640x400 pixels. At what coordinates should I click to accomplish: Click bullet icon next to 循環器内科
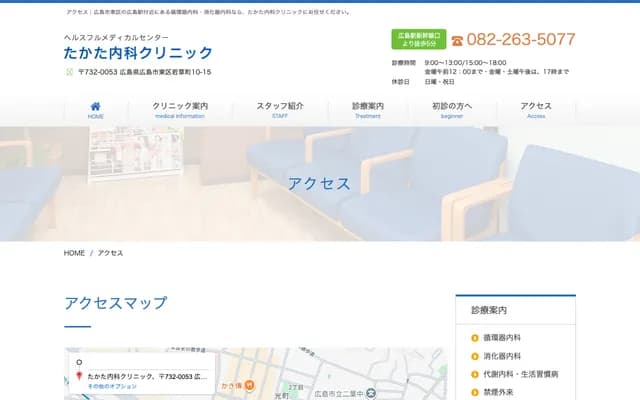[x=475, y=338]
